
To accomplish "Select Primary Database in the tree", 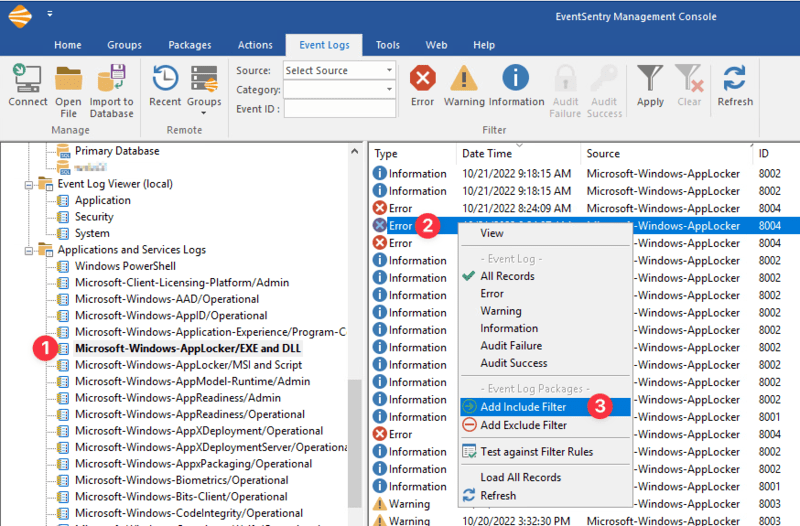I will pos(117,151).
